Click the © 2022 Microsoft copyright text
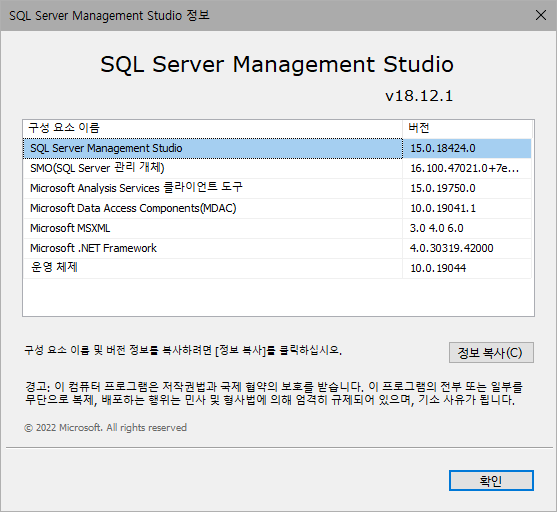The height and width of the screenshot is (512, 557). (x=105, y=427)
